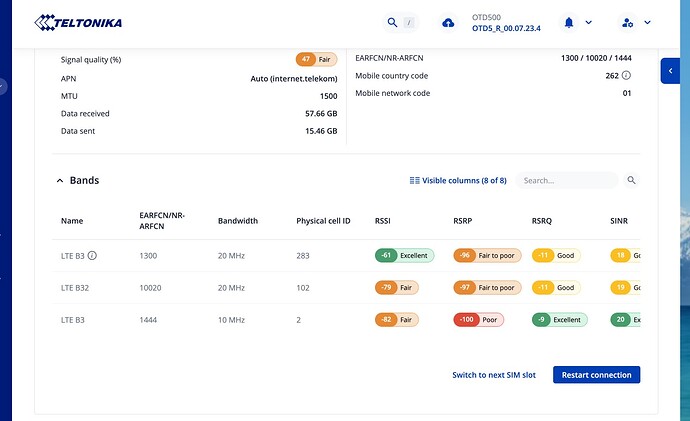This screenshot has height=421, width=690.
Task: Click the user settings account icon
Action: (x=628, y=22)
